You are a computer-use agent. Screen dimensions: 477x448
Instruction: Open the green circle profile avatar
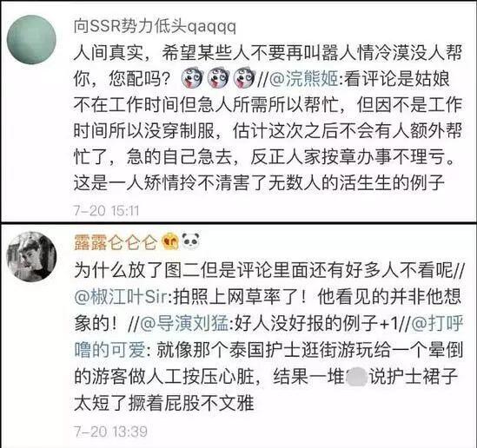tap(31, 40)
